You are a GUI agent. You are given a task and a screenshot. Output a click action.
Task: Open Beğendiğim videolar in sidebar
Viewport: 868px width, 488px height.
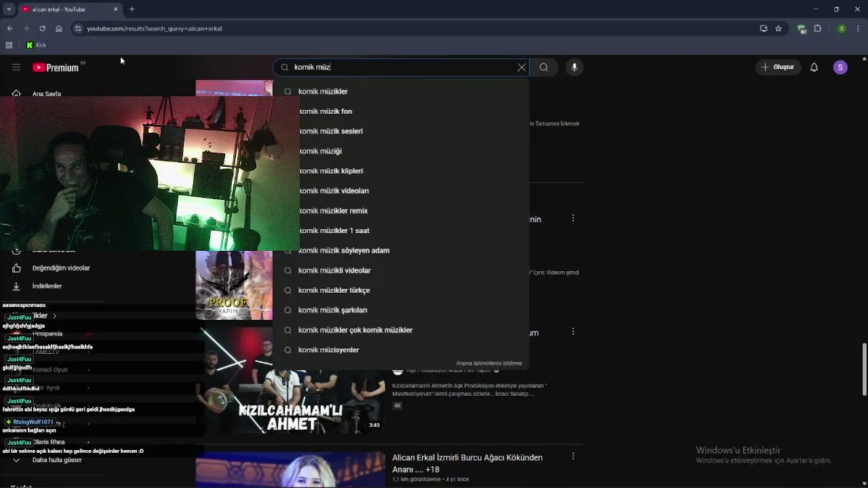tap(61, 268)
